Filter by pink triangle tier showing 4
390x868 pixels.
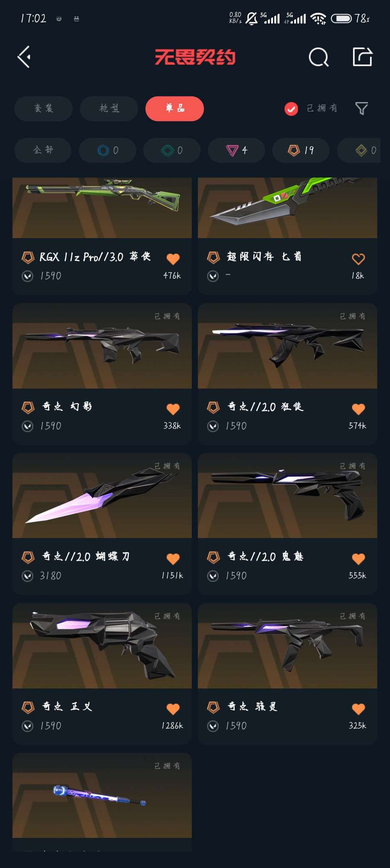pos(237,150)
